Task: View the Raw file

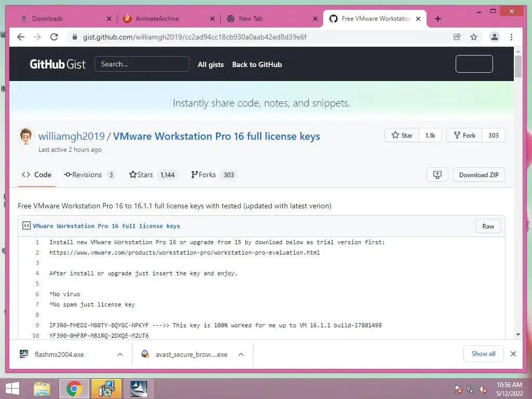Action: [488, 227]
